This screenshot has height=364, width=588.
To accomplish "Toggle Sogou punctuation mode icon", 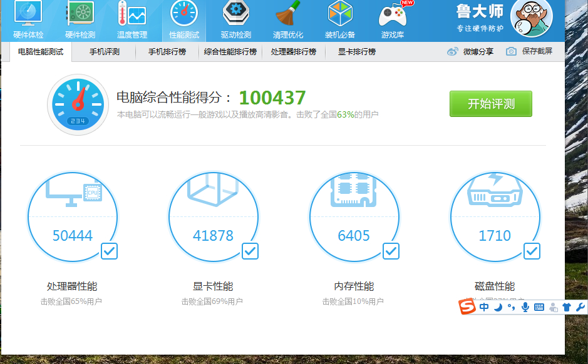I will pyautogui.click(x=511, y=308).
